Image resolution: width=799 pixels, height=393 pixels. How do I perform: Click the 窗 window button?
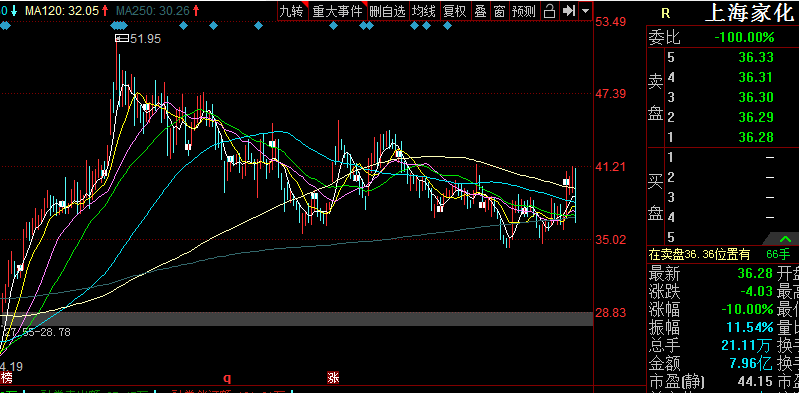pos(499,11)
